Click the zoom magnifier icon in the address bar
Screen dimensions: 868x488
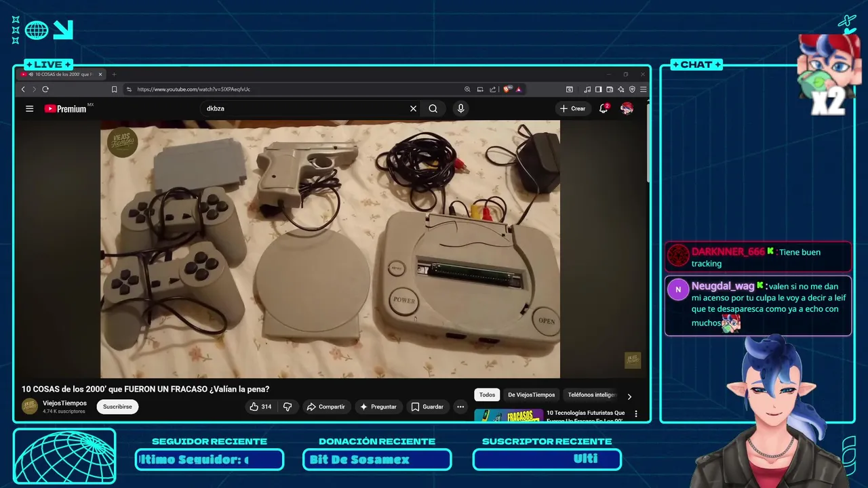click(x=467, y=89)
